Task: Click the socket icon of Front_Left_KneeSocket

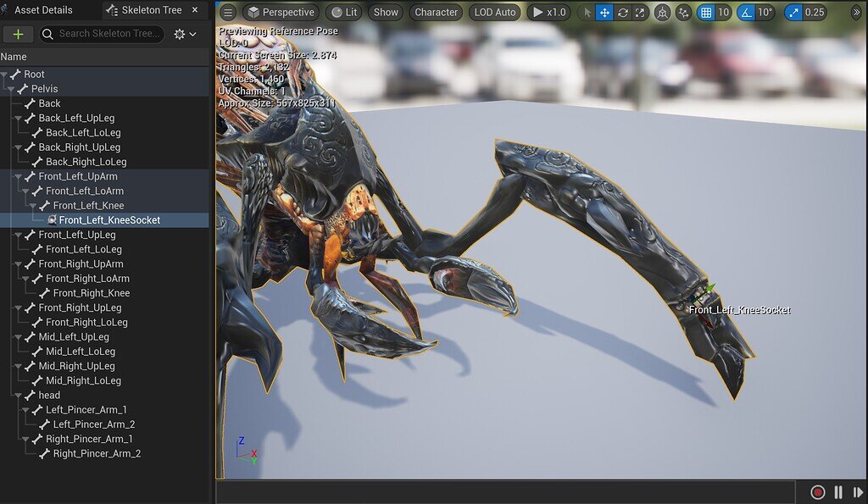Action: pyautogui.click(x=52, y=220)
